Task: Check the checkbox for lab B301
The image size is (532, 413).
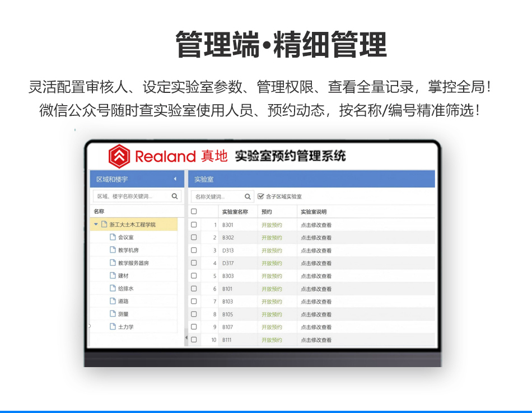Action: point(194,224)
